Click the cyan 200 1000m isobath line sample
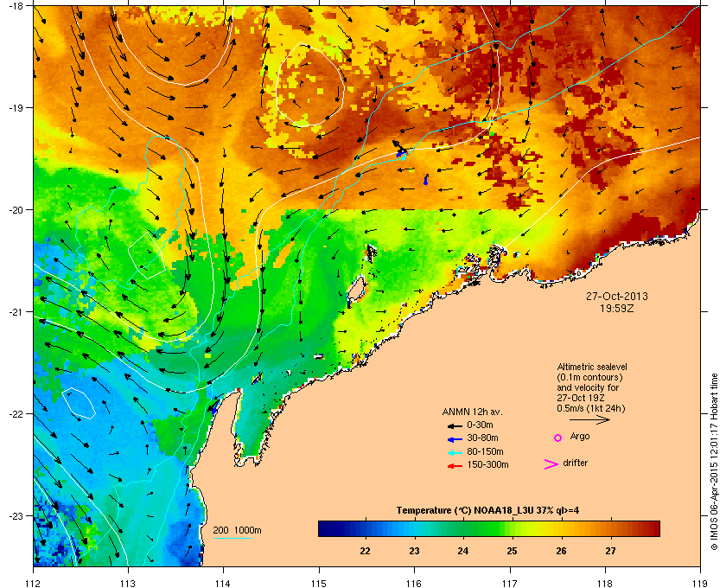 [x=232, y=539]
